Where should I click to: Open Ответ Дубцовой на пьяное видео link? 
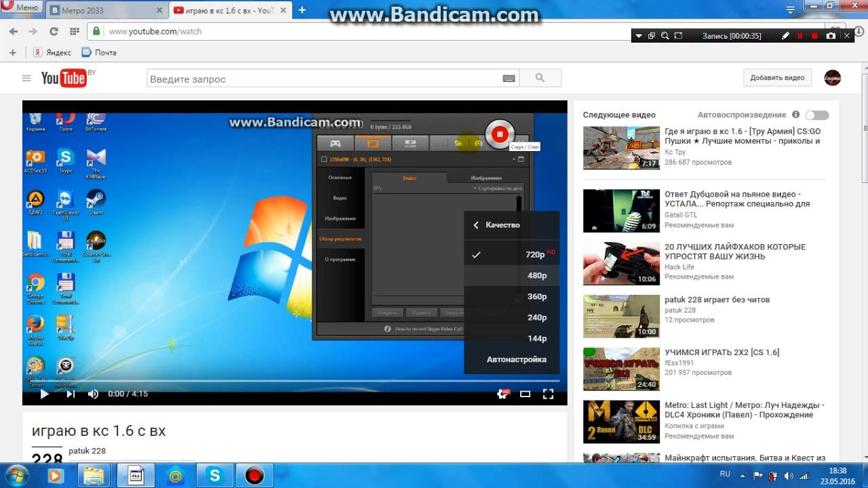coord(737,199)
